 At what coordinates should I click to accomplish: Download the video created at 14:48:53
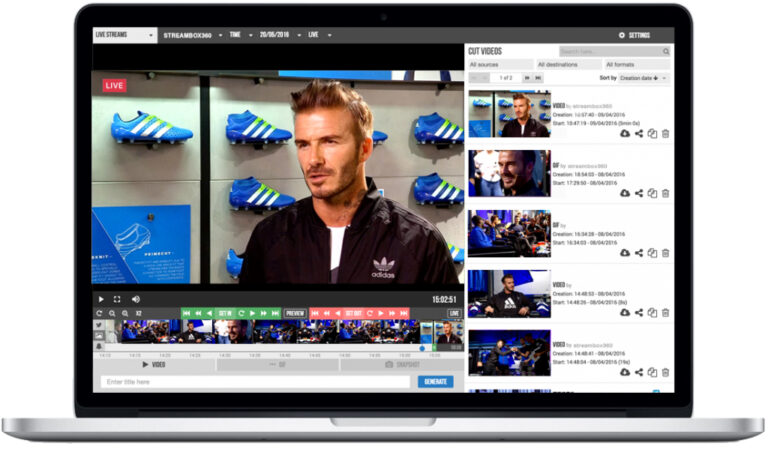tap(625, 313)
